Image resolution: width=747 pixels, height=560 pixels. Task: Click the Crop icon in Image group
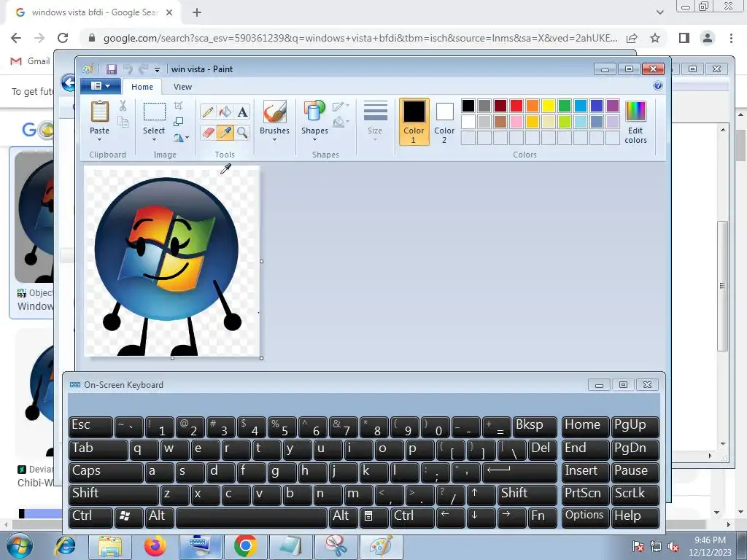point(178,105)
